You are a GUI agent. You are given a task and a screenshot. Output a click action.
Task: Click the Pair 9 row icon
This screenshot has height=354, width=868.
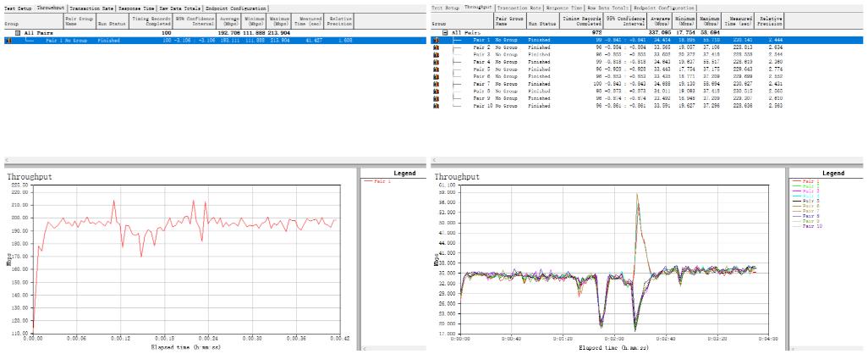437,98
